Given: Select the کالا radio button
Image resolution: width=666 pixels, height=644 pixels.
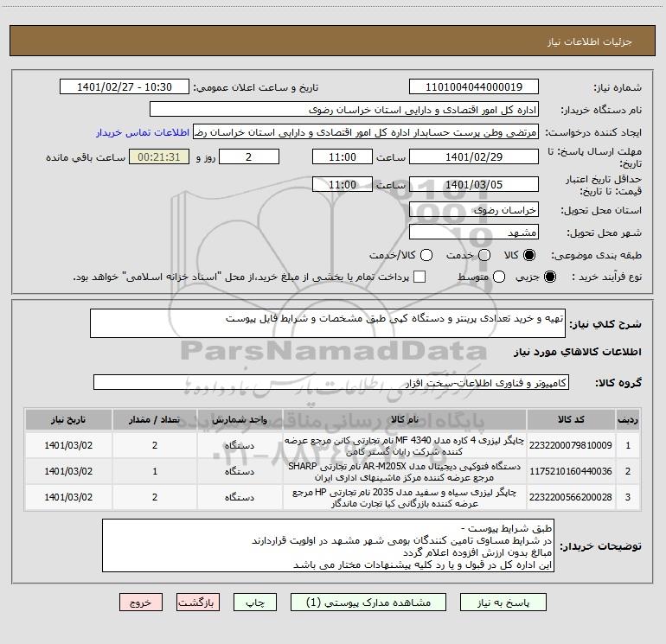Looking at the screenshot, I should click(x=529, y=255).
